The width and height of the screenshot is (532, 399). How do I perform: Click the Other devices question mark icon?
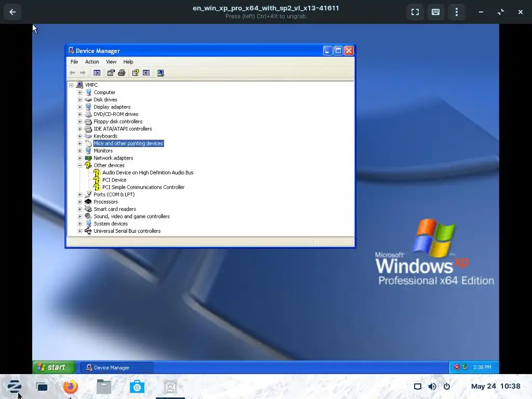(x=88, y=165)
